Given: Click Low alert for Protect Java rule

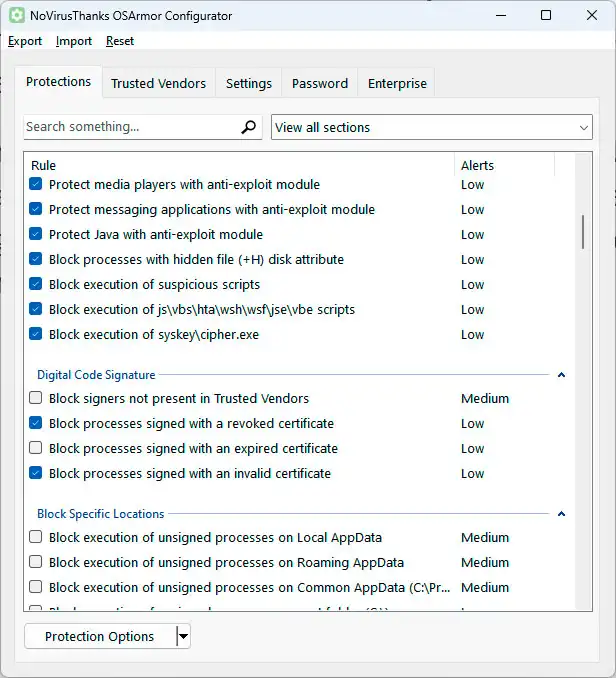Looking at the screenshot, I should [472, 234].
